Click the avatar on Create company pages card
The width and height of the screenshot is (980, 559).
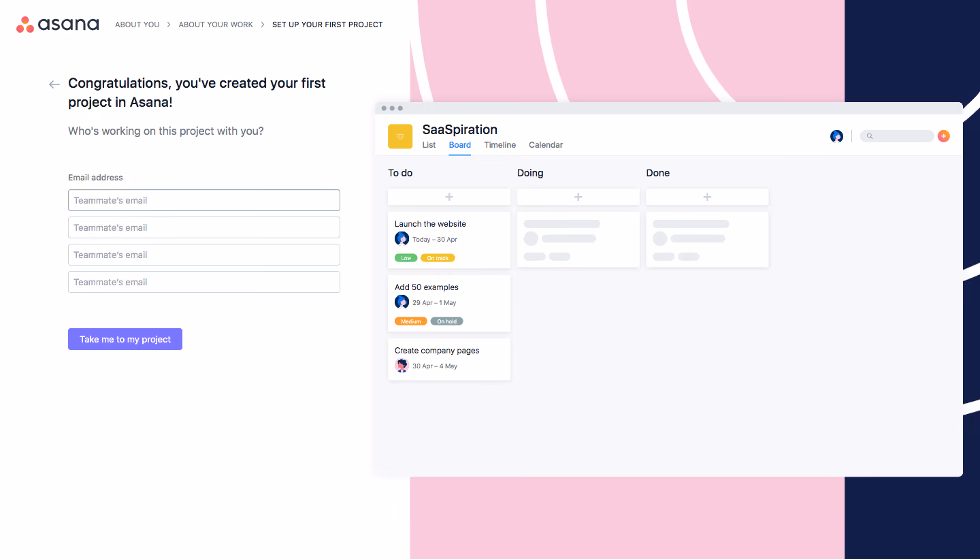tap(402, 366)
